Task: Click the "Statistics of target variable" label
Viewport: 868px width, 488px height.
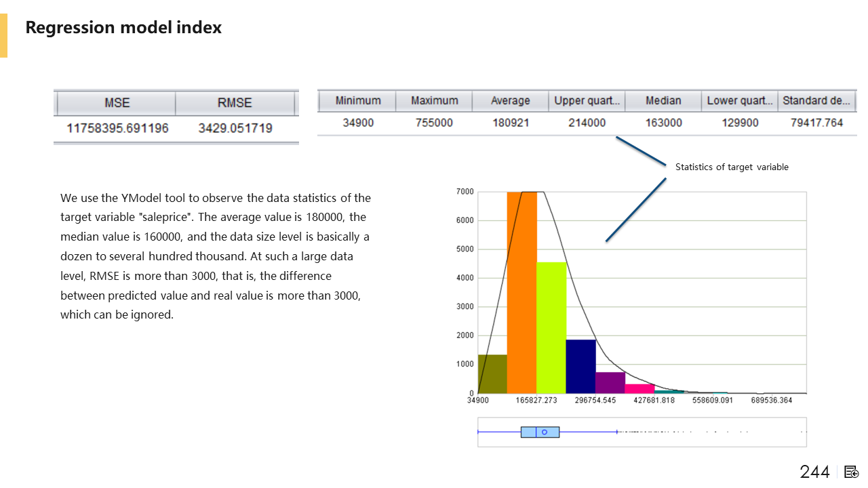Action: tap(732, 167)
